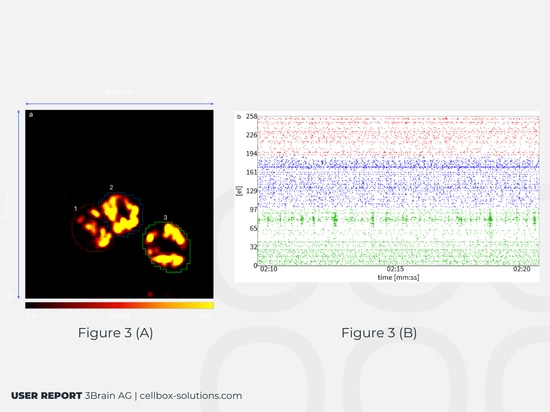Click the USER REPORT footer label
This screenshot has width=550, height=412.
point(47,396)
